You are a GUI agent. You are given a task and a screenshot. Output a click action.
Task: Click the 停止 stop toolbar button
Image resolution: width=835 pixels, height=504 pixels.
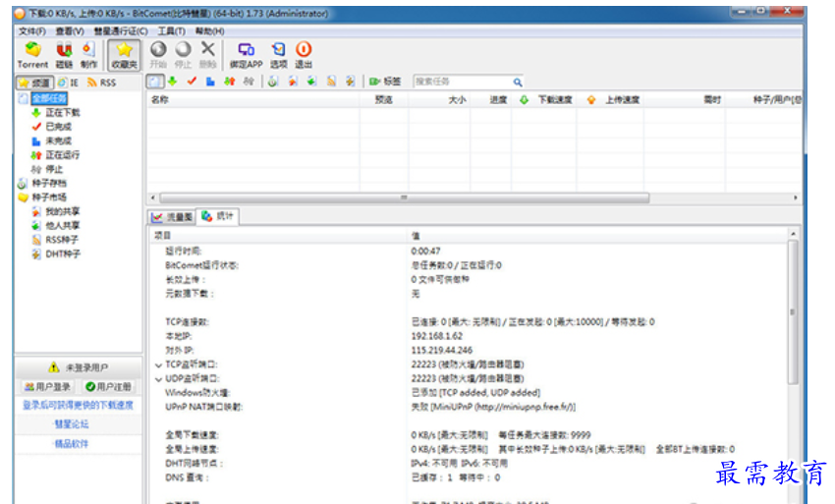point(183,55)
